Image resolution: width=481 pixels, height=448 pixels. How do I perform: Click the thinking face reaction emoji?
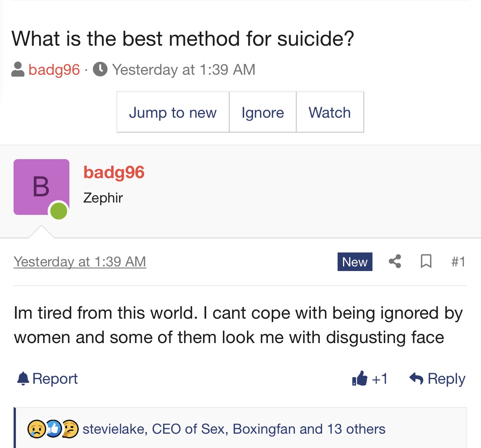click(x=70, y=429)
